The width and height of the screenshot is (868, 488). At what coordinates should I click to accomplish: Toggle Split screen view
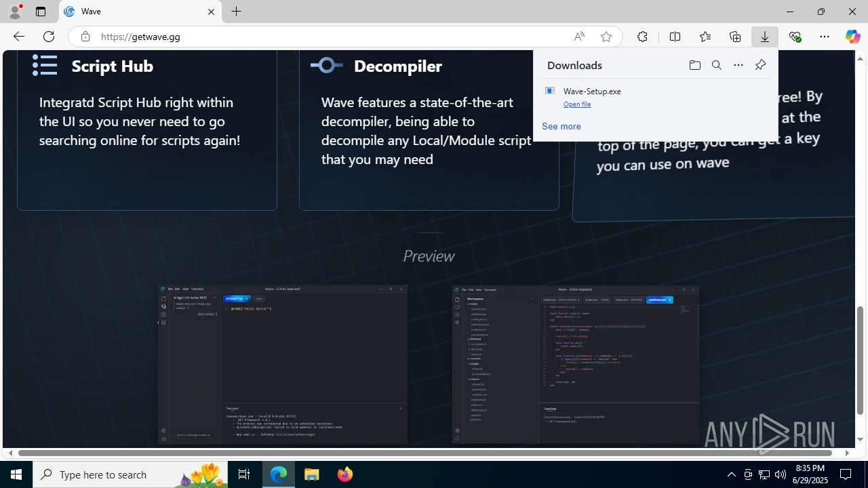pyautogui.click(x=675, y=37)
